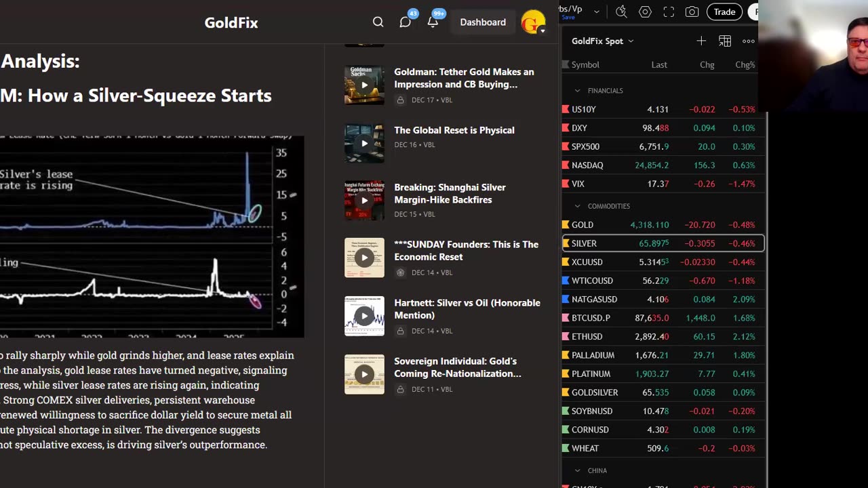This screenshot has width=868, height=488.
Task: Click the flag marker next to GOLD
Action: point(566,225)
